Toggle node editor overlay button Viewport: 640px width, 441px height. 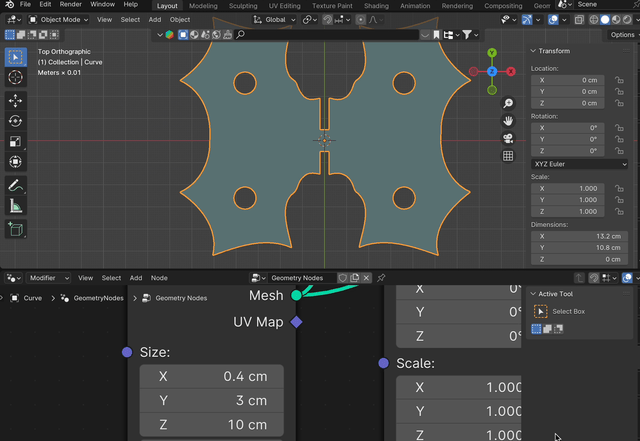point(627,278)
